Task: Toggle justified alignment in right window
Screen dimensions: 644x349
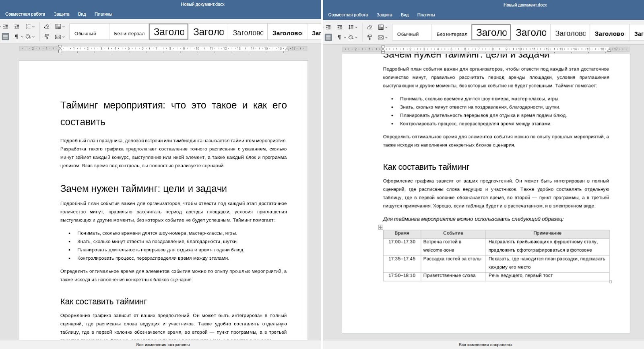Action: pos(328,37)
